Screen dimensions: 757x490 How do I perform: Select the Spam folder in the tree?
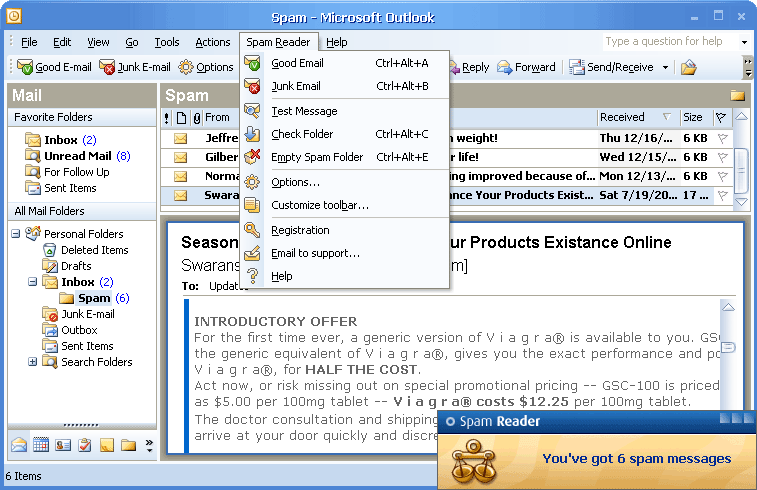click(x=94, y=298)
